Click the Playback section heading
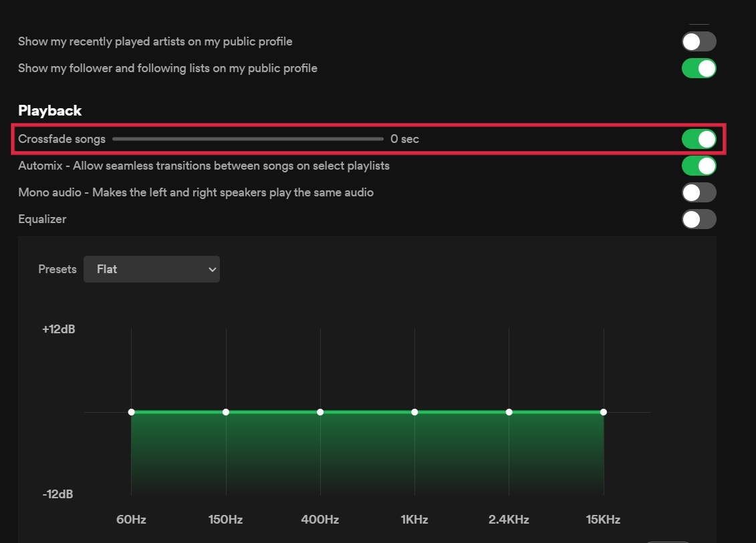This screenshot has width=756, height=543. (49, 110)
